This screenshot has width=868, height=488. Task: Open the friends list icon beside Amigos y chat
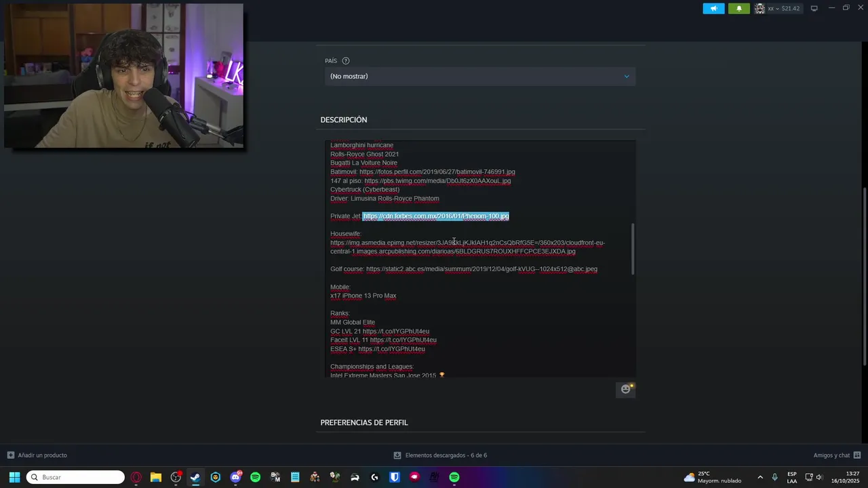tap(857, 455)
